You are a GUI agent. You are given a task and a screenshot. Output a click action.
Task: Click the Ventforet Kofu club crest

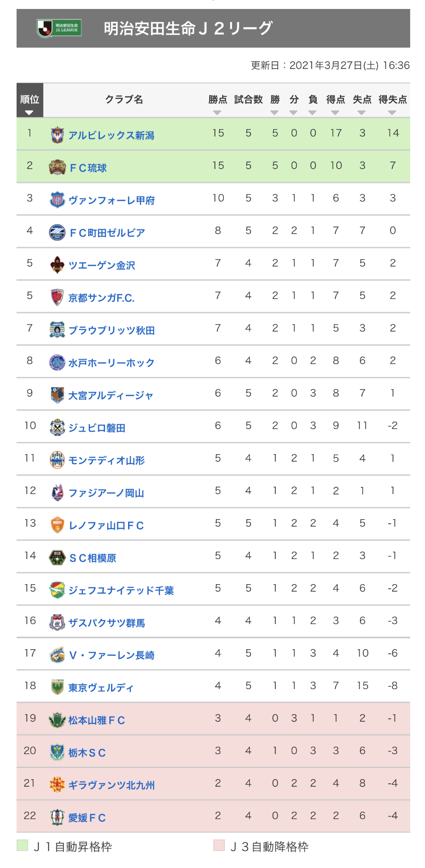pyautogui.click(x=57, y=200)
